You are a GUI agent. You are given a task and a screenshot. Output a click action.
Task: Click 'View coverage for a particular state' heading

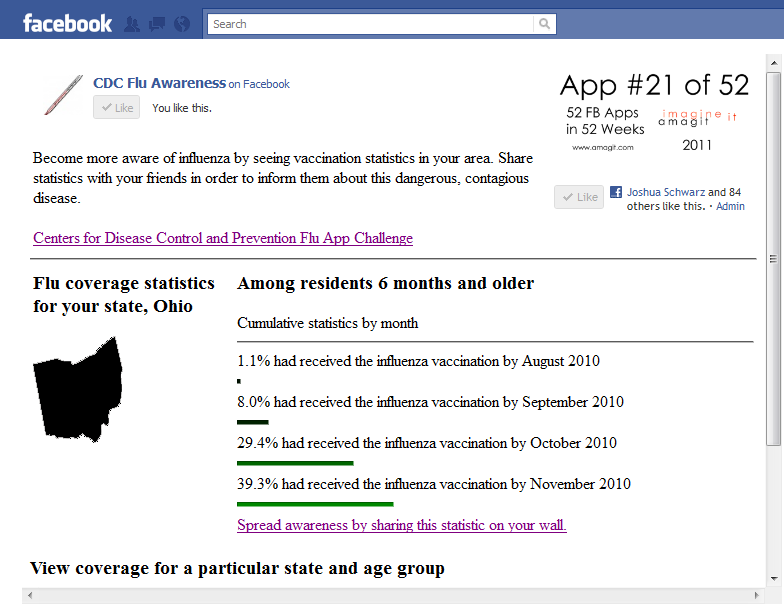(x=237, y=568)
